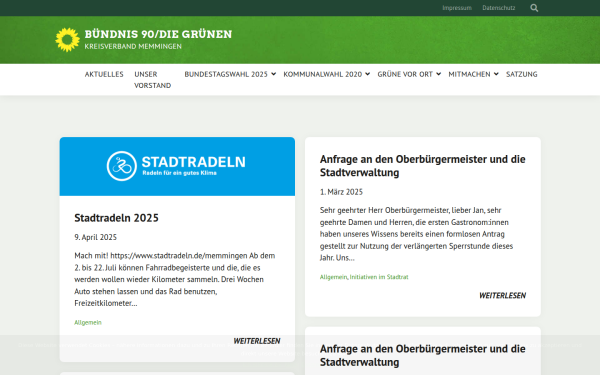This screenshot has width=600, height=375.
Task: Click the Bündnis 90/Die Grünen site title
Action: (x=158, y=34)
